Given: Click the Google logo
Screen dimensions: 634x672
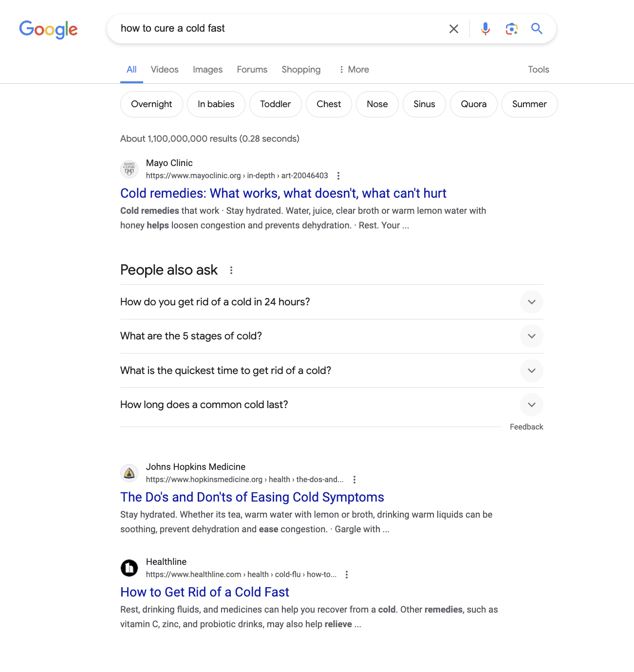Looking at the screenshot, I should (x=48, y=30).
